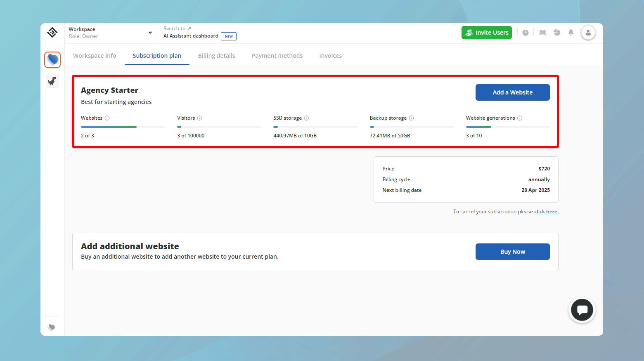Click Buy Now for additional website
The height and width of the screenshot is (361, 644).
(x=512, y=251)
